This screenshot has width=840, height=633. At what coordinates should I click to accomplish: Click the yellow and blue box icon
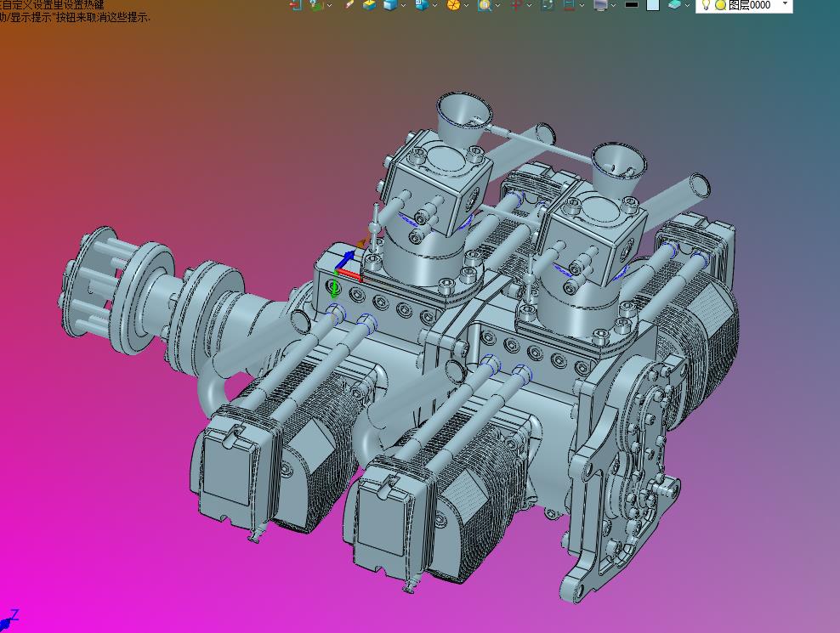(x=369, y=4)
